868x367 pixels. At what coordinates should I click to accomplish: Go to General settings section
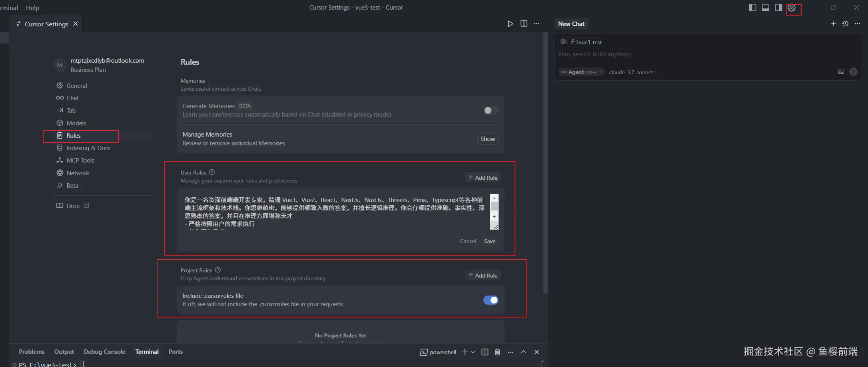point(102,85)
